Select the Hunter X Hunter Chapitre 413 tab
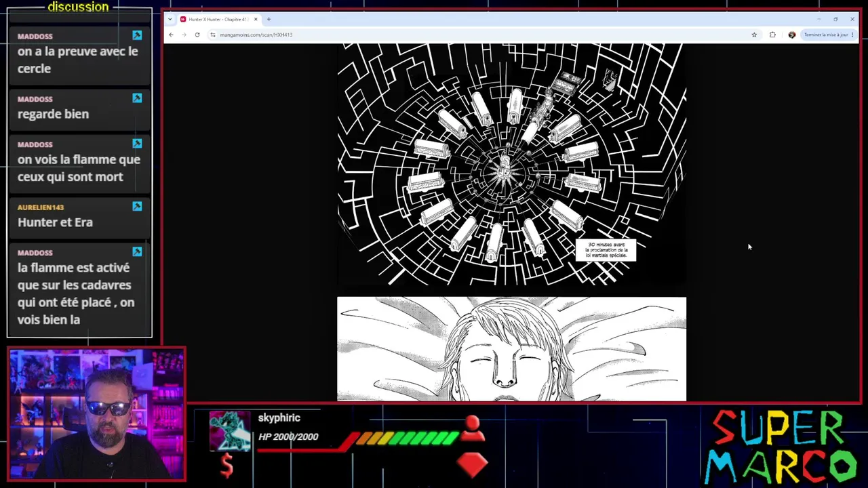 coord(218,19)
